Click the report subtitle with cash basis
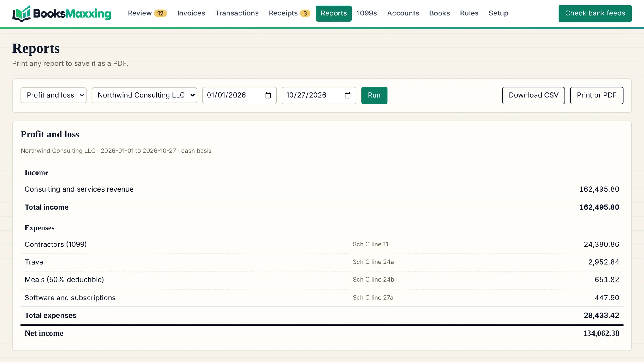Image resolution: width=644 pixels, height=362 pixels. pos(116,151)
